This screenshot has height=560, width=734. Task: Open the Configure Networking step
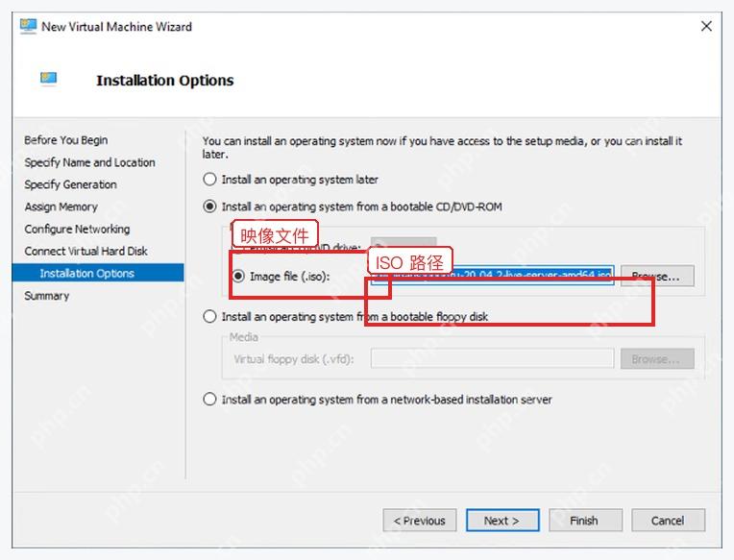click(x=77, y=229)
